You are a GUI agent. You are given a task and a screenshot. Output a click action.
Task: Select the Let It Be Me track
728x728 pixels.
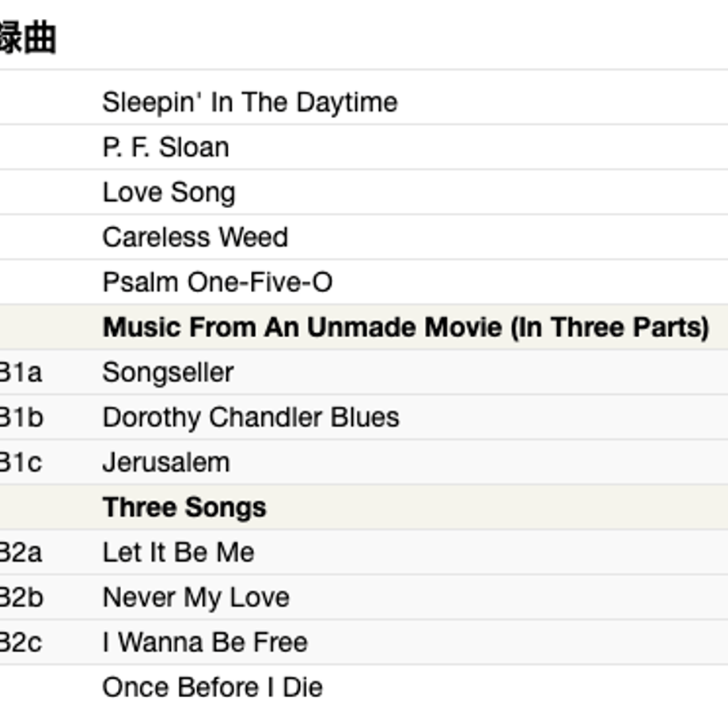tap(178, 552)
